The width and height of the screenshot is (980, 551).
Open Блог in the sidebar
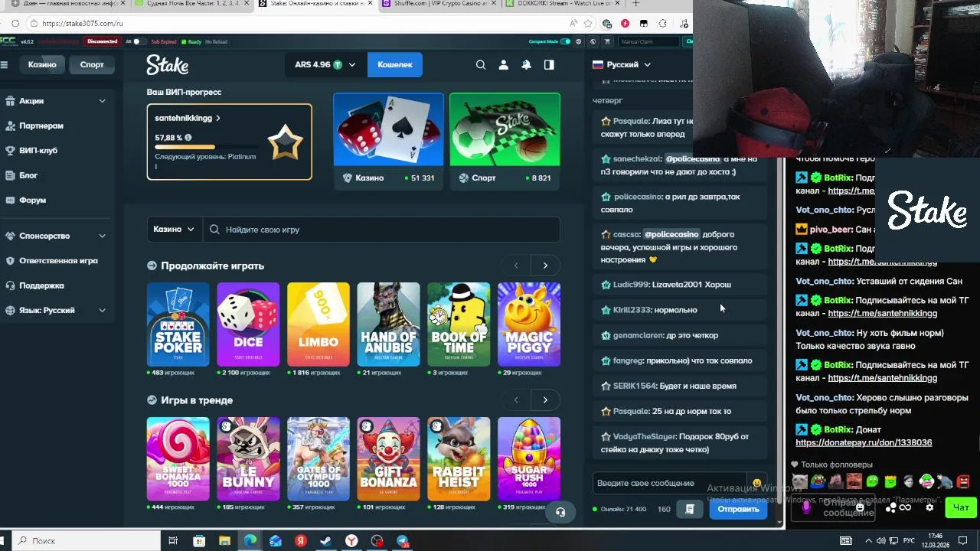point(28,175)
